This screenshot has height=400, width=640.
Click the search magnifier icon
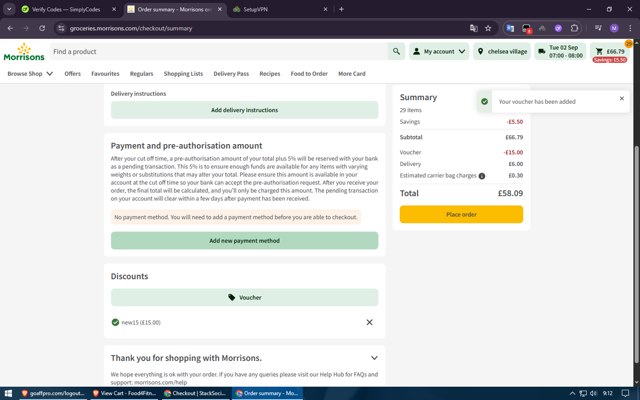click(x=396, y=51)
